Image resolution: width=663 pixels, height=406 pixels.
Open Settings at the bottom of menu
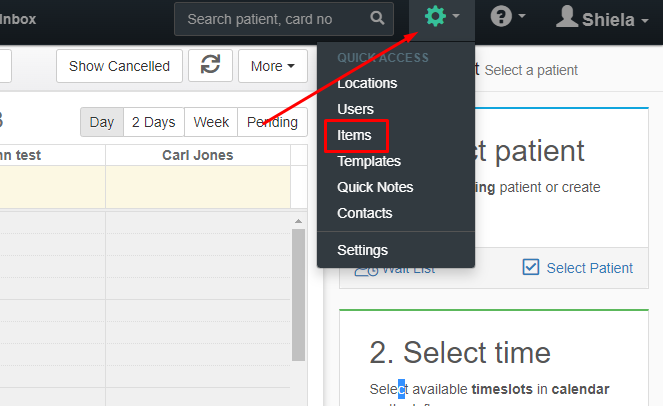(362, 250)
